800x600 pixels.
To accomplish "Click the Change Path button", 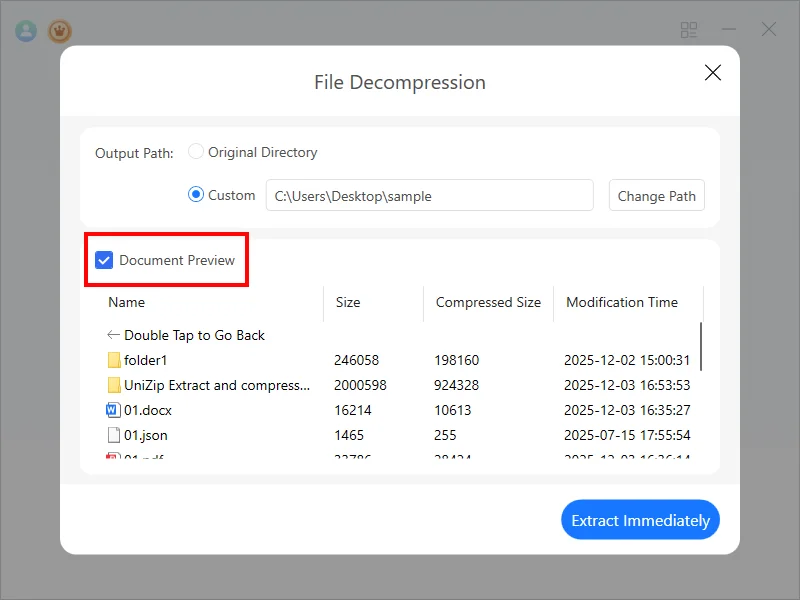I will (656, 196).
